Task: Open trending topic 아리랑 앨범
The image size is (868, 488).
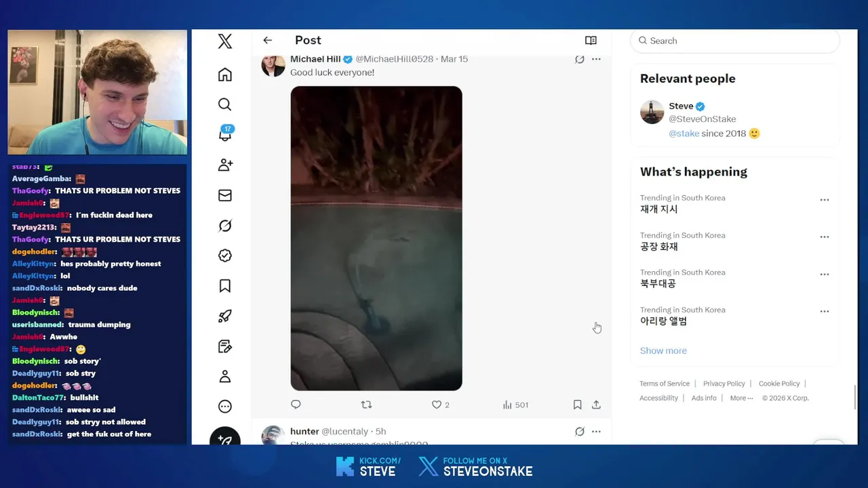Action: [664, 321]
